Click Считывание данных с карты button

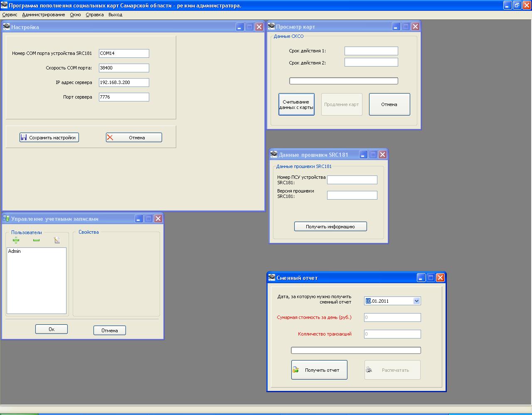pyautogui.click(x=296, y=104)
